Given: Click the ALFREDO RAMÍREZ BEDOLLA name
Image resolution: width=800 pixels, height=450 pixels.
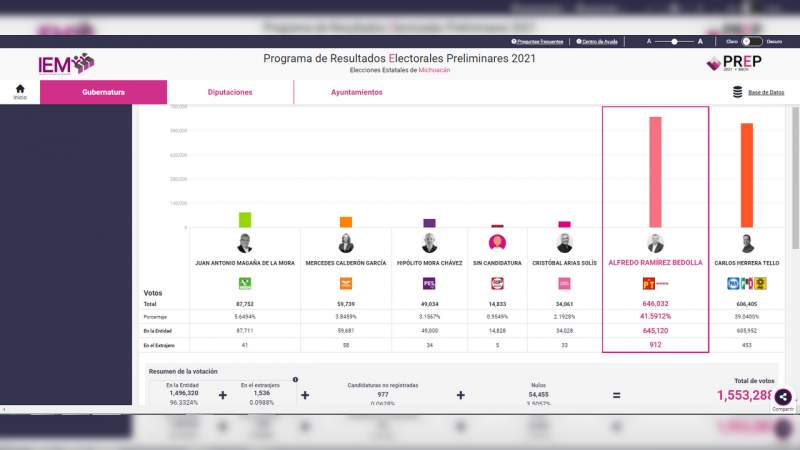Looking at the screenshot, I should tap(655, 263).
